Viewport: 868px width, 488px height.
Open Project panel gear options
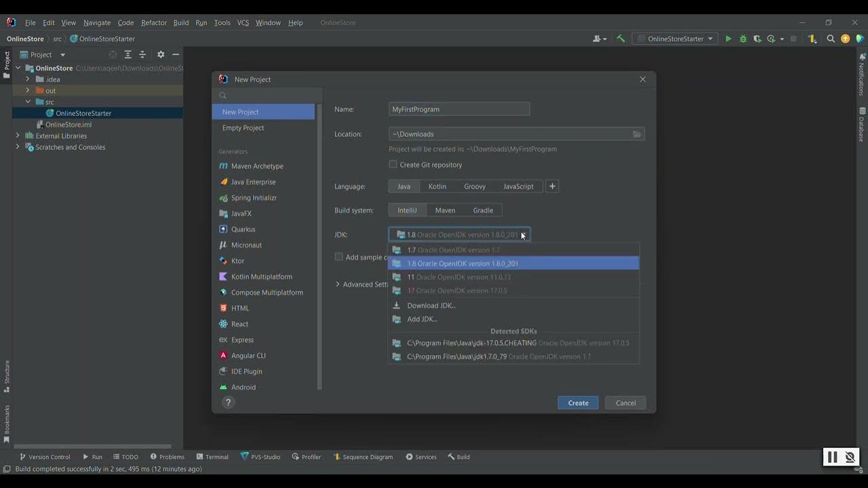[x=161, y=54]
